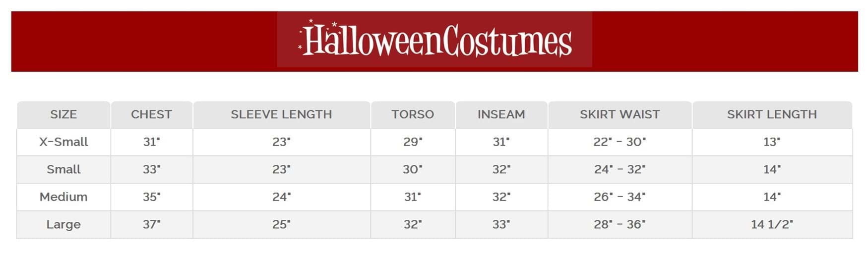
Task: Select the SKIRT WAIST column header
Action: [x=620, y=114]
